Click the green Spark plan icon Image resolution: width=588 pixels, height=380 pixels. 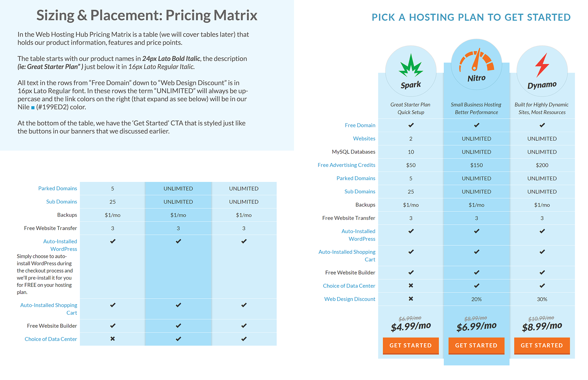[x=411, y=65]
